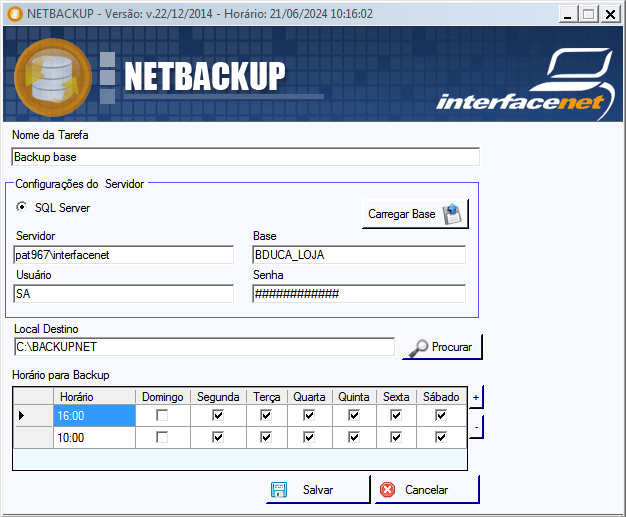Click the interfacenet logo in the banner
The height and width of the screenshot is (517, 626).
pyautogui.click(x=526, y=84)
